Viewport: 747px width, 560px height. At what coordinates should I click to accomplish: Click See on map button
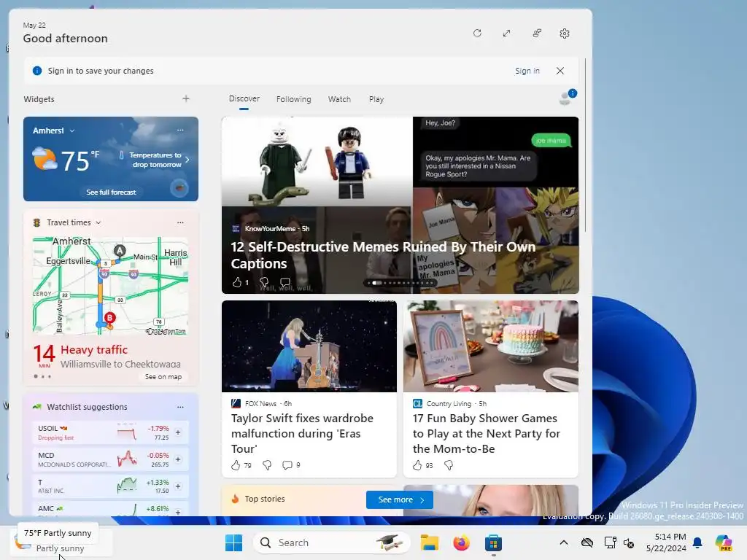point(163,377)
